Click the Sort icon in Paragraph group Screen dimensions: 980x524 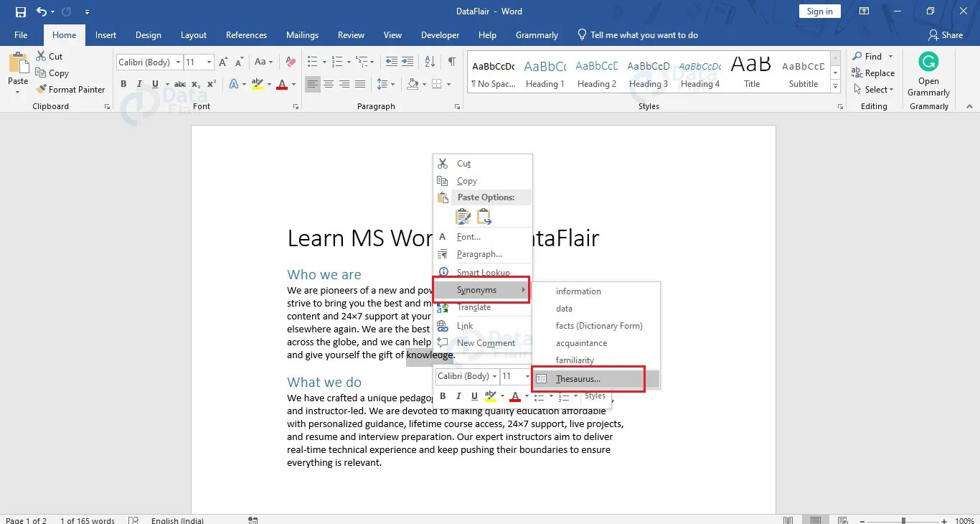coord(430,62)
